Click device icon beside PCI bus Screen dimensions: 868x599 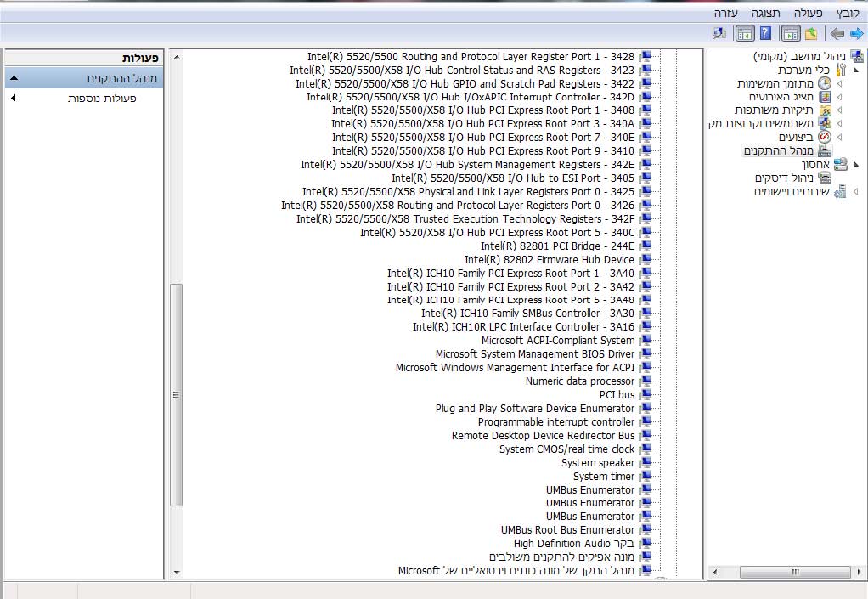coord(645,395)
